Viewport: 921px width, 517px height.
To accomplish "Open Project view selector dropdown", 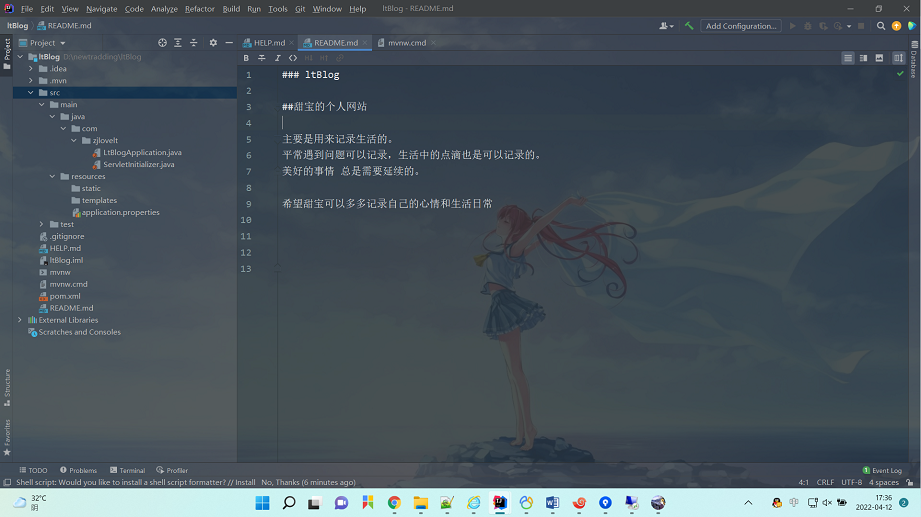I will [x=42, y=43].
